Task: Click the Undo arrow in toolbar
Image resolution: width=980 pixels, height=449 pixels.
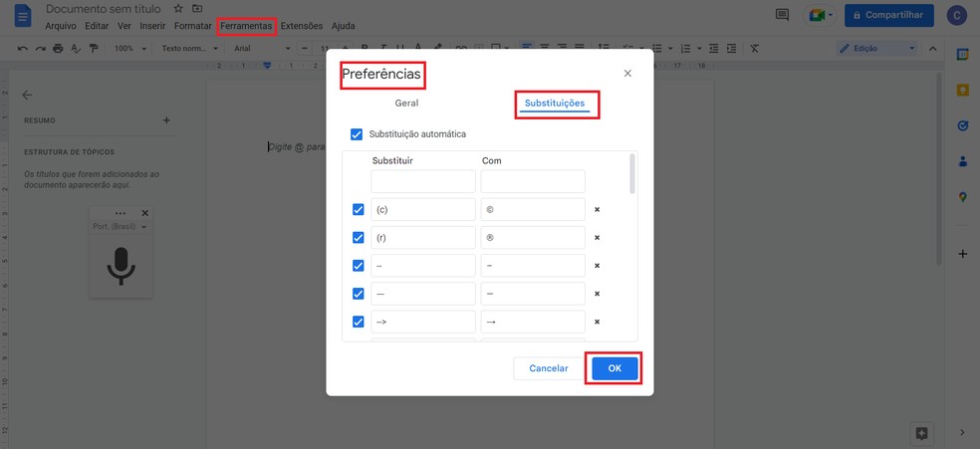Action: (x=23, y=48)
